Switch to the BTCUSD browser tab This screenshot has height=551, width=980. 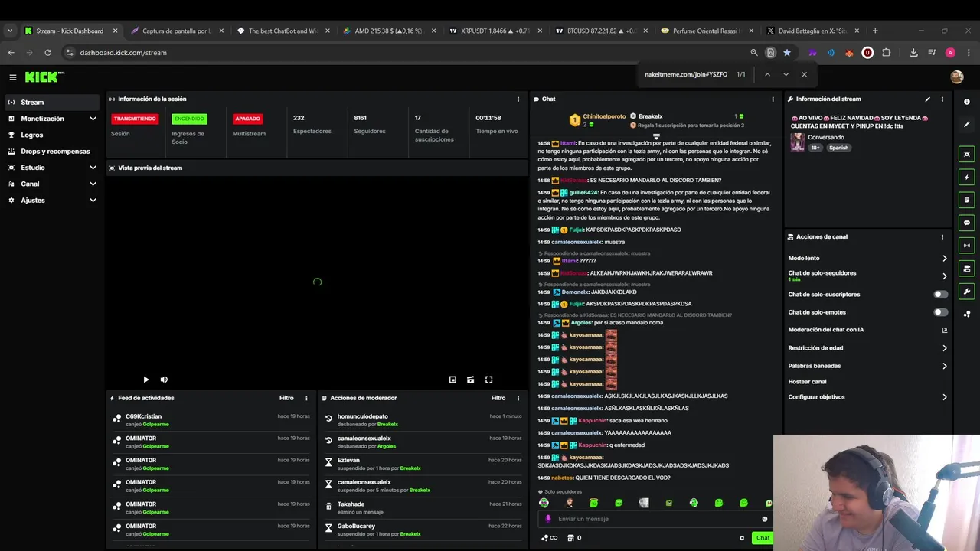pyautogui.click(x=601, y=31)
